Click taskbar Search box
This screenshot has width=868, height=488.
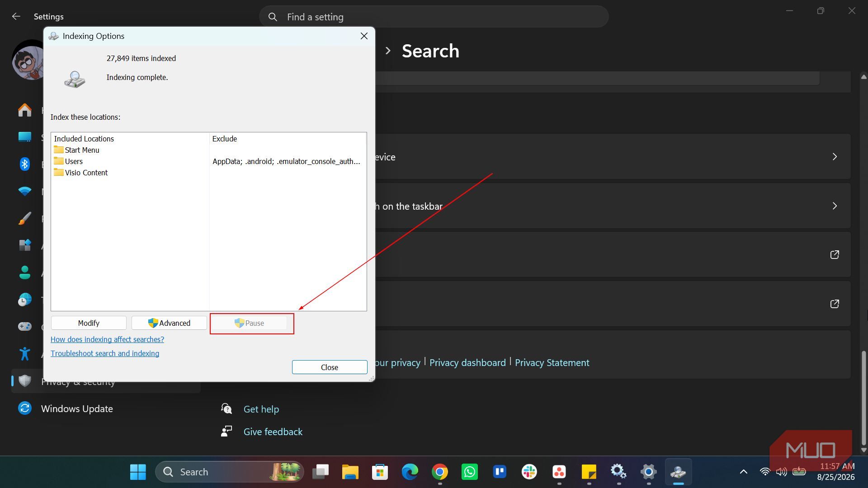pos(230,472)
